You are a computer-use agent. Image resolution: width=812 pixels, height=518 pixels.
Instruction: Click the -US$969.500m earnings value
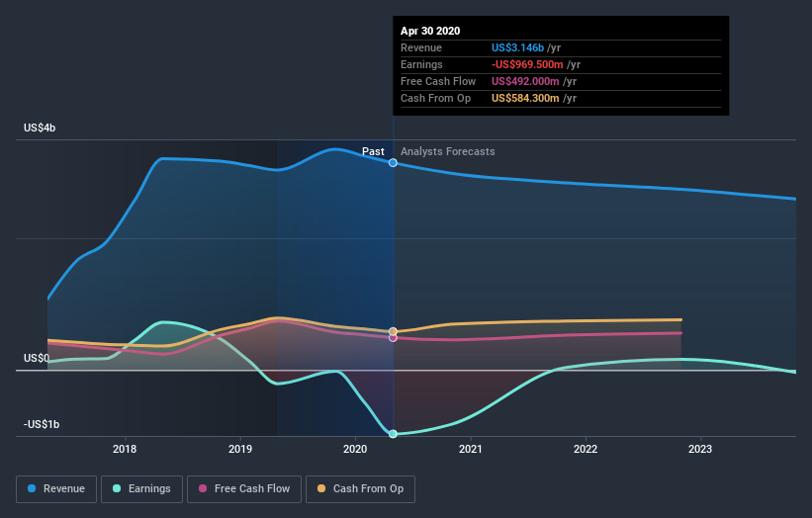click(527, 64)
